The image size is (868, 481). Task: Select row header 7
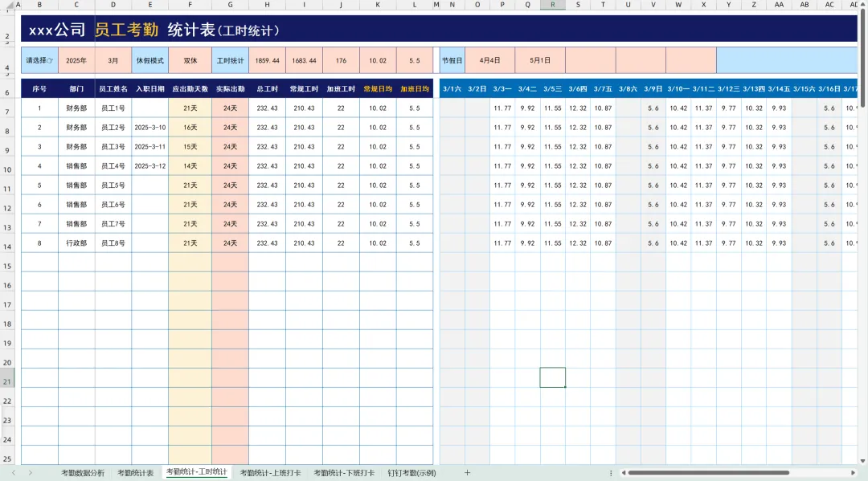pos(7,108)
